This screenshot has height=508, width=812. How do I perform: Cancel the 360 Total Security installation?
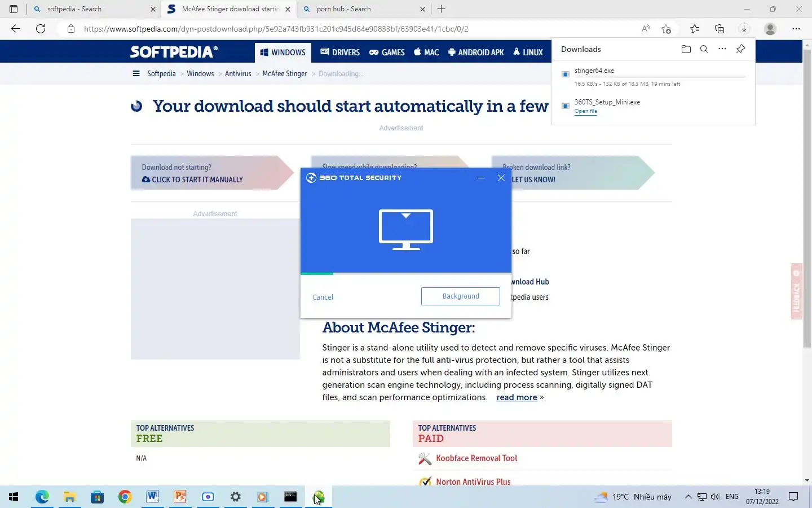323,297
